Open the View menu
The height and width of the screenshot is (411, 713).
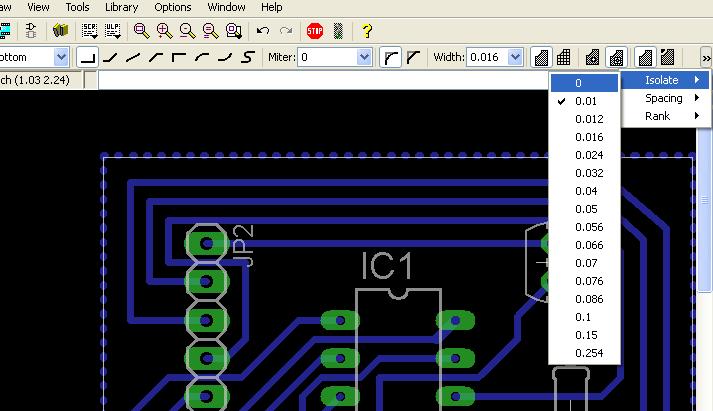[x=38, y=7]
